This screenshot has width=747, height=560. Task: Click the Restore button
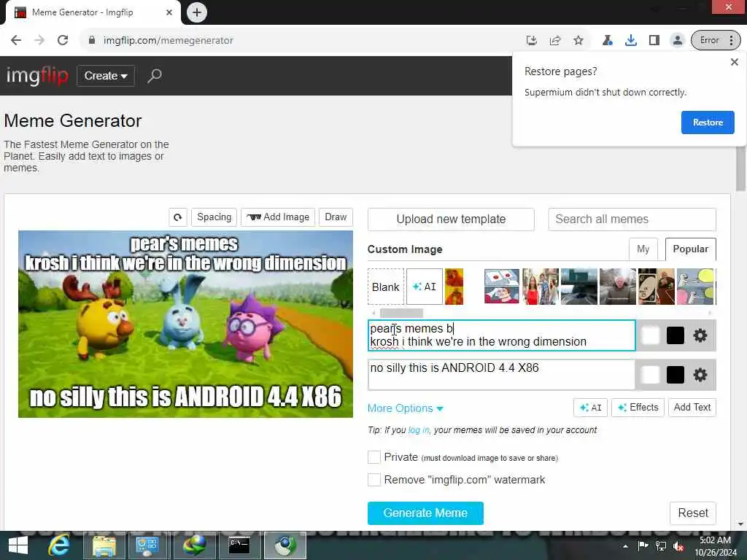coord(708,122)
